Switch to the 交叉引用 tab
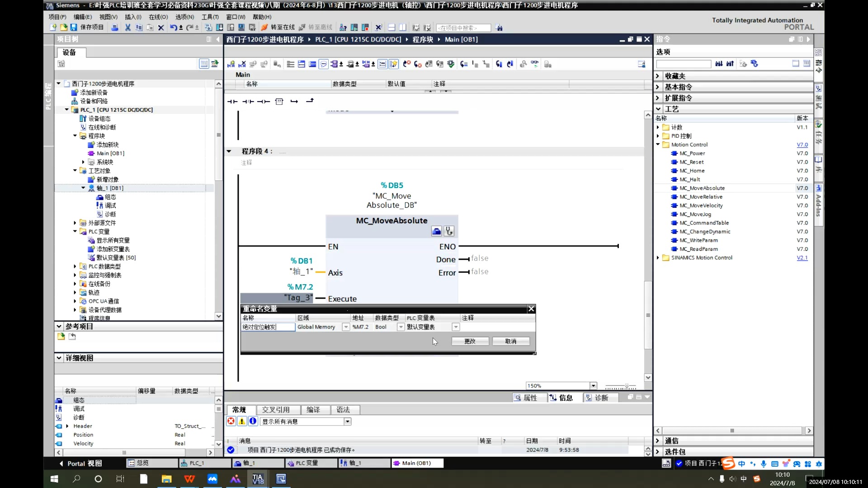The image size is (868, 488). click(x=276, y=410)
